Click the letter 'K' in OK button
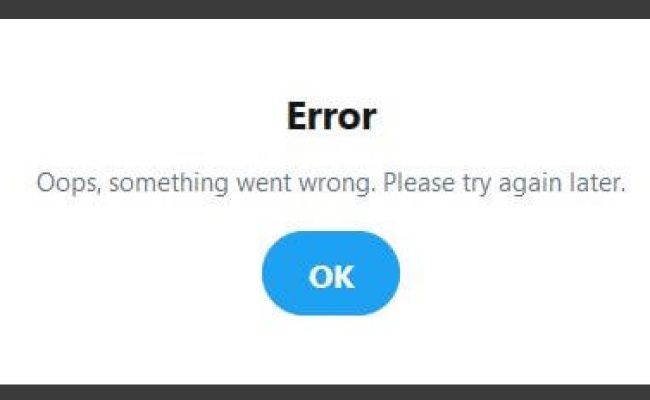650x400 pixels. click(x=344, y=276)
